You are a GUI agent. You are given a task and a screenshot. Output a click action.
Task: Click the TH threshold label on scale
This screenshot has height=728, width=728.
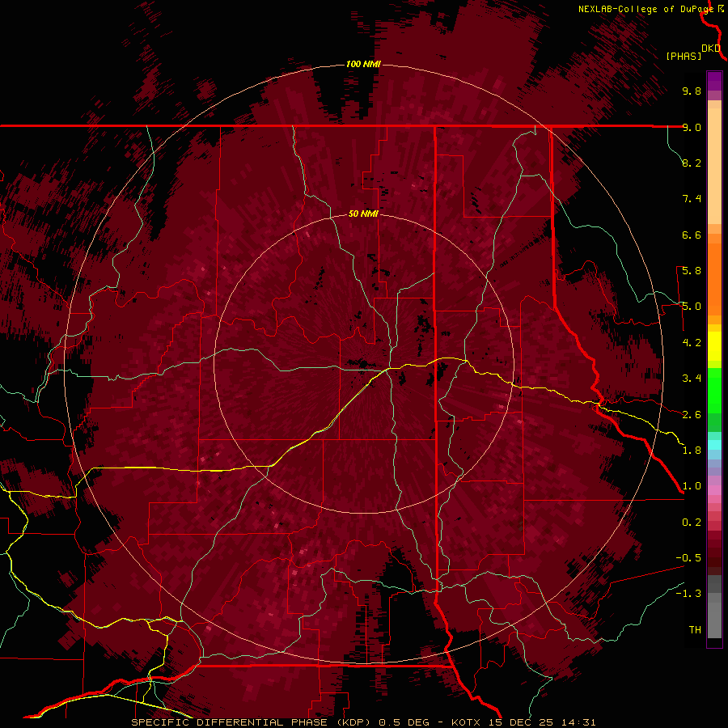tap(695, 630)
